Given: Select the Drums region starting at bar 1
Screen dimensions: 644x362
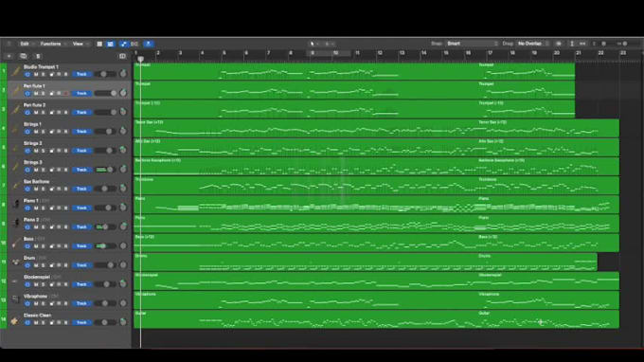Looking at the screenshot, I should tap(306, 262).
